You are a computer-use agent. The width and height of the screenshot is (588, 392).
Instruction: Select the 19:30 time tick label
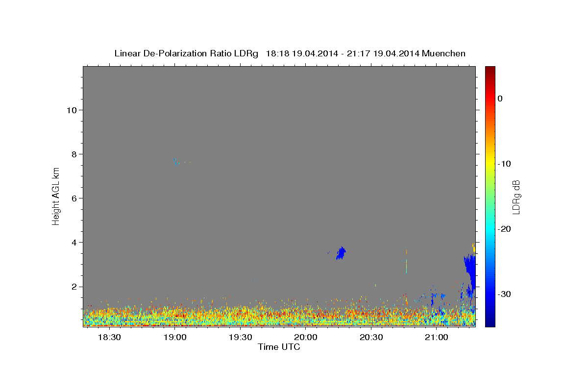pyautogui.click(x=240, y=338)
